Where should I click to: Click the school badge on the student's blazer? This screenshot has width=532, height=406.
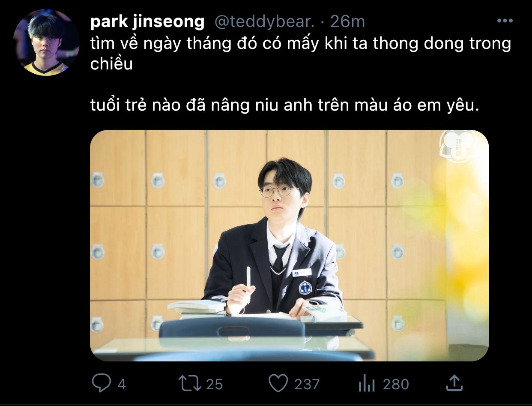[x=305, y=287]
